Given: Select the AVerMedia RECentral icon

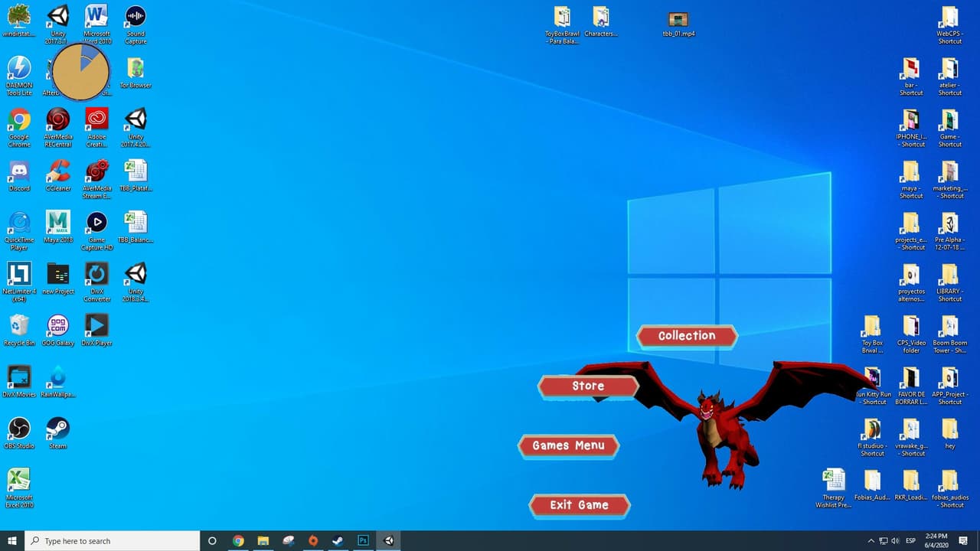Looking at the screenshot, I should (x=57, y=127).
